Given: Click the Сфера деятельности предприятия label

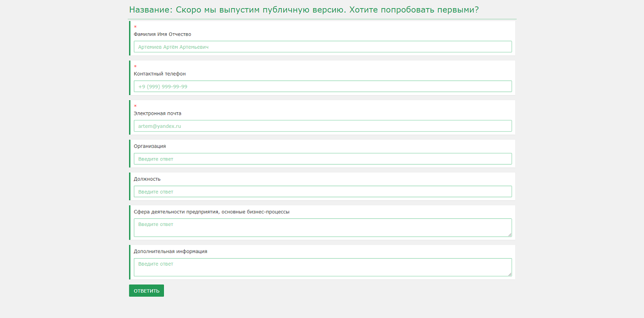Looking at the screenshot, I should click(211, 211).
